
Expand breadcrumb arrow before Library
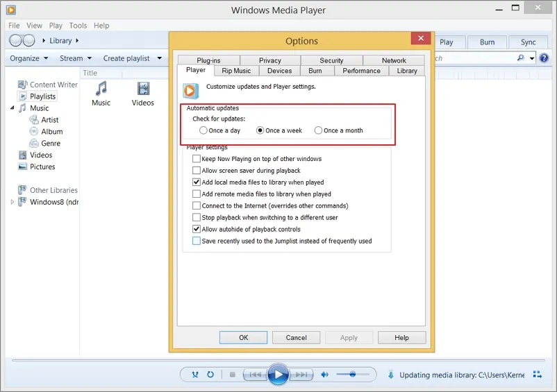[44, 40]
